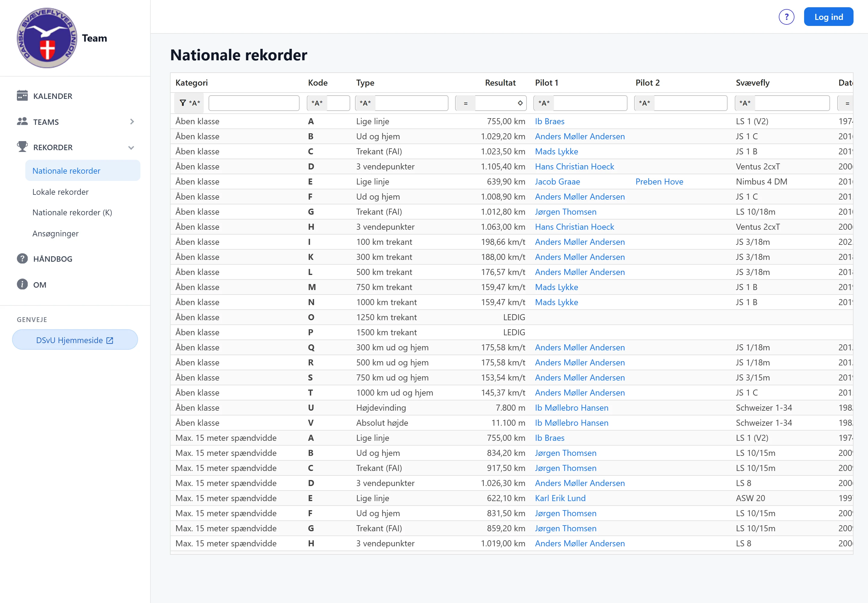Open Nationale rekorder (K) page

click(72, 212)
